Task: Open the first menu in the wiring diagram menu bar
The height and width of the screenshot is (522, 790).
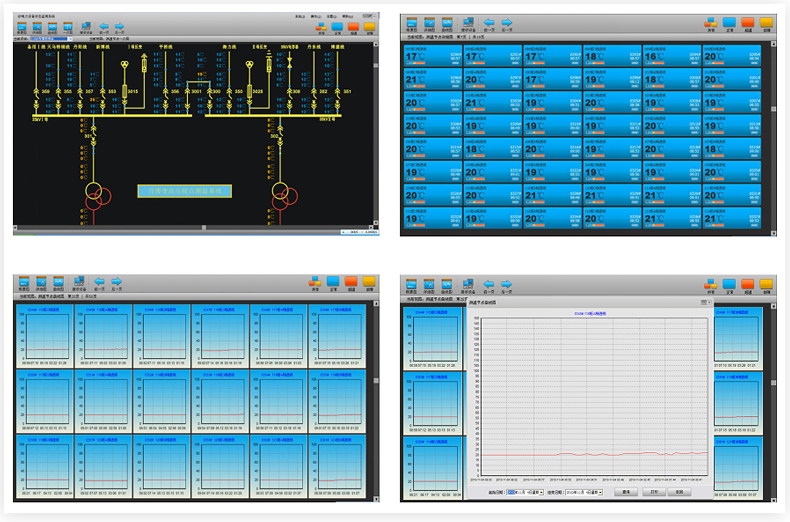Action: [299, 17]
